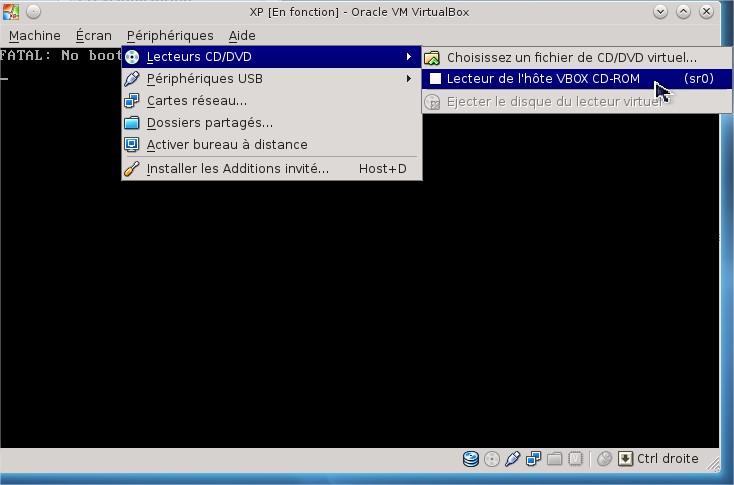Click Choisissez un fichier de CD/DVD virtuel...
The image size is (734, 485).
point(577,58)
